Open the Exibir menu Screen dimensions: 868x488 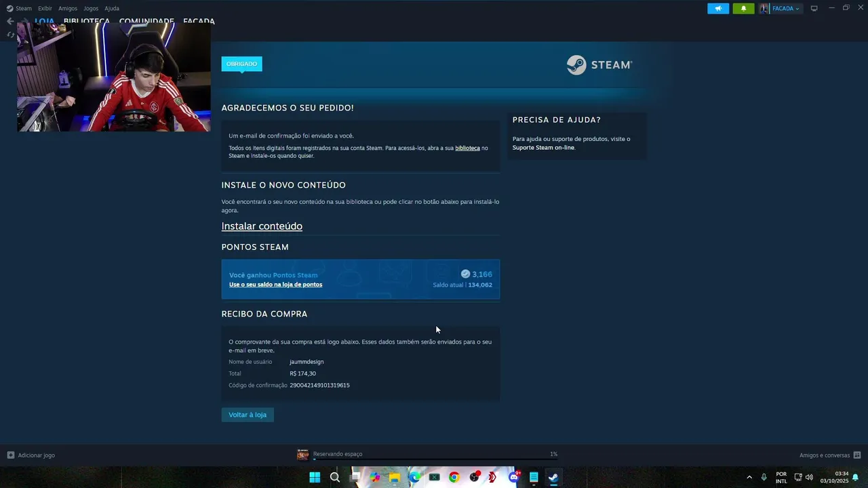45,8
